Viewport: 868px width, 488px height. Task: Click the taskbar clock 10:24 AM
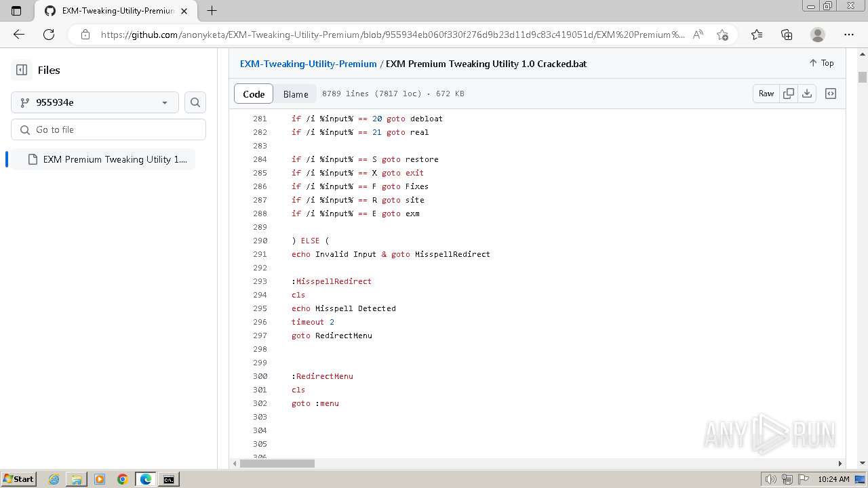coord(833,479)
